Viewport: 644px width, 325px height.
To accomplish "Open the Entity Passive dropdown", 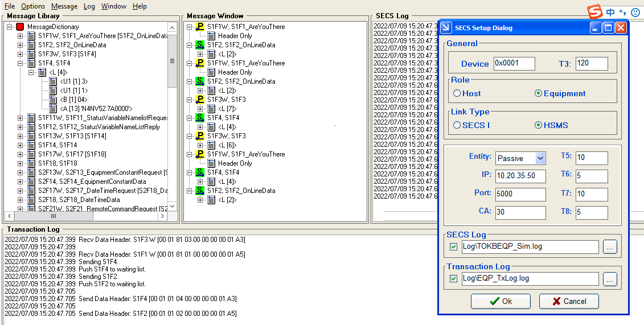I will (540, 158).
